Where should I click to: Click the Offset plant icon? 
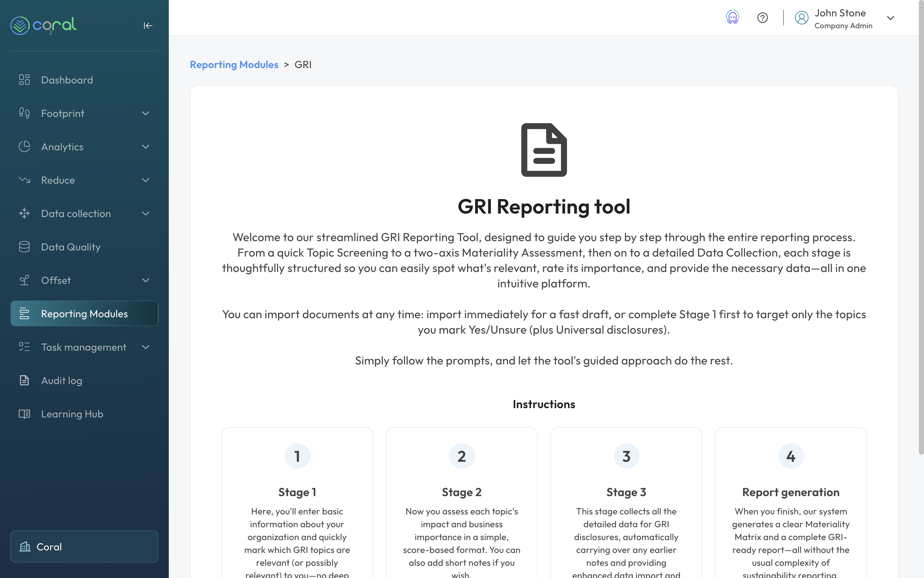click(x=24, y=280)
